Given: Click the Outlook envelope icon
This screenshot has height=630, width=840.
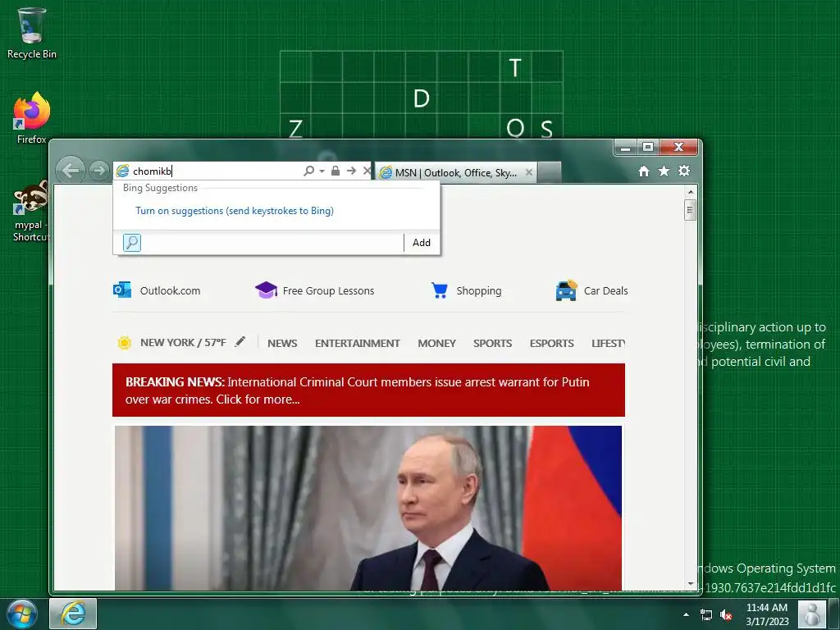Looking at the screenshot, I should (x=122, y=290).
